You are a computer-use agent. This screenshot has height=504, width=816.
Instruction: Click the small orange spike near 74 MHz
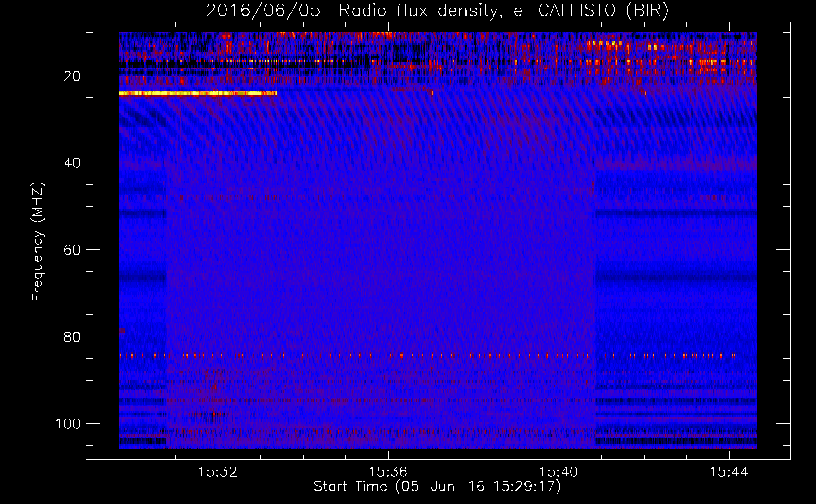point(454,311)
